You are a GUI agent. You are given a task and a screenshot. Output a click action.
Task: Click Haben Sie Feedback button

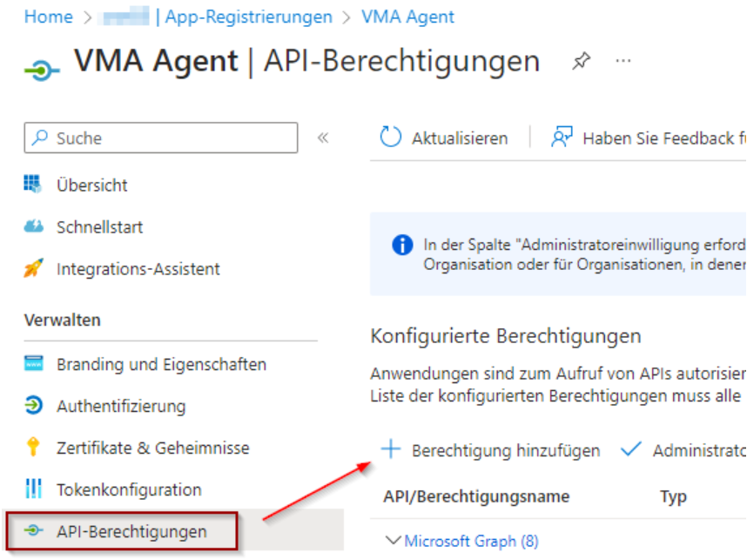[649, 138]
